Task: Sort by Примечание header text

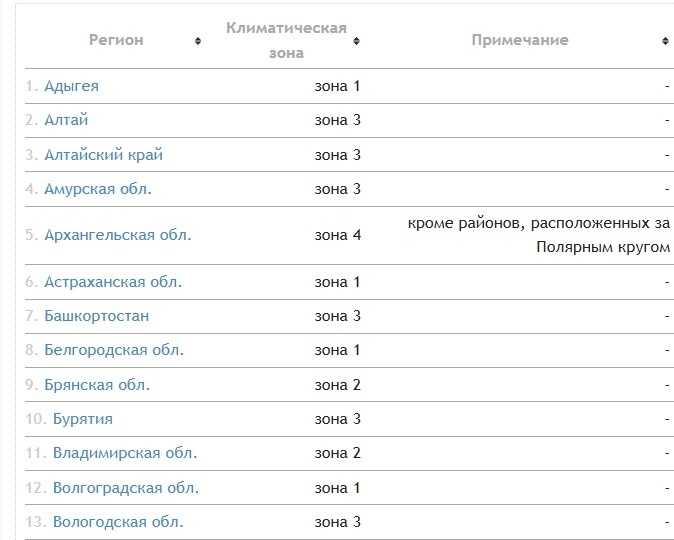Action: (520, 40)
